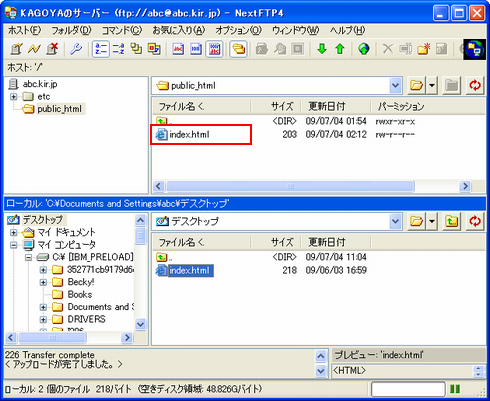Sort local files by 更新日付 column

pos(336,242)
